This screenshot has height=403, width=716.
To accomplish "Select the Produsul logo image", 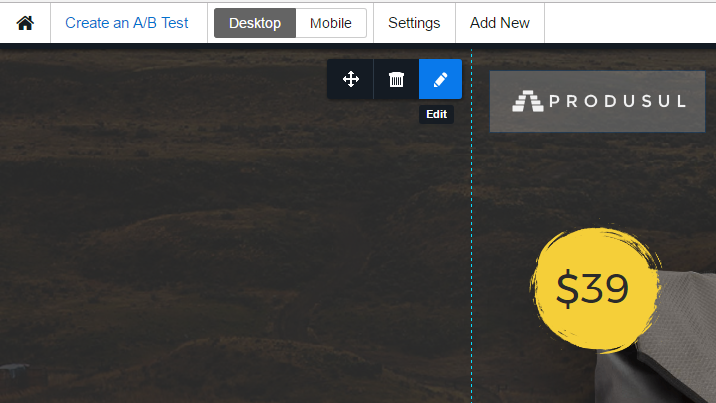I will (597, 101).
